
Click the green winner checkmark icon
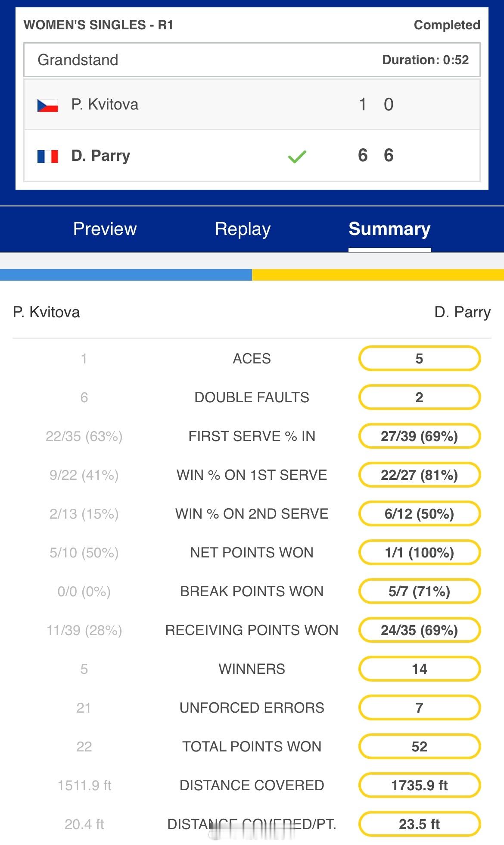(297, 156)
